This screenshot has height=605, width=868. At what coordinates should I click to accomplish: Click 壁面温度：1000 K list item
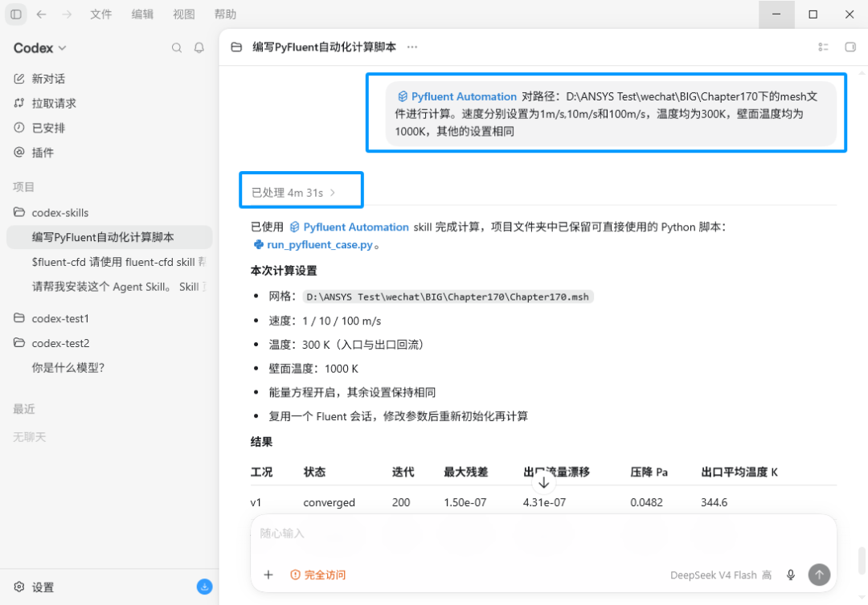[x=313, y=369]
